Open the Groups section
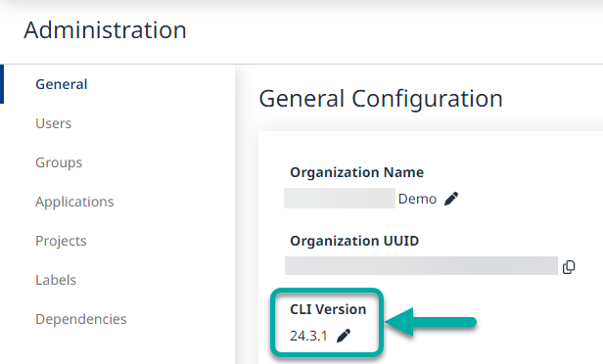Viewport: 603px width, 364px height. pos(59,162)
